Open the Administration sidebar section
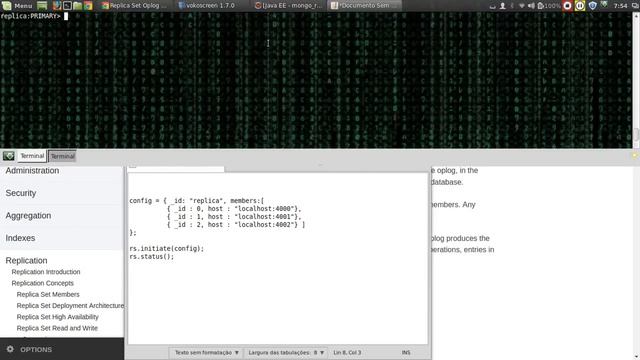The width and height of the screenshot is (640, 360). [32, 171]
